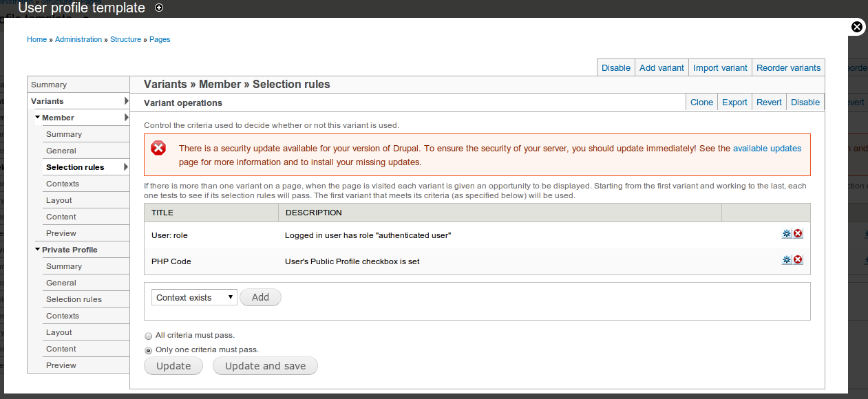Collapse the Member variant tree

pos(38,118)
